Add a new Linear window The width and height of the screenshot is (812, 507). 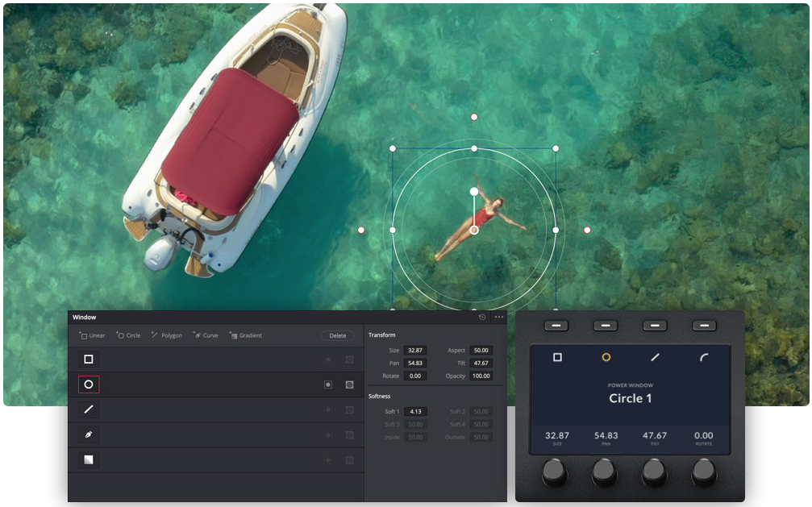coord(92,335)
